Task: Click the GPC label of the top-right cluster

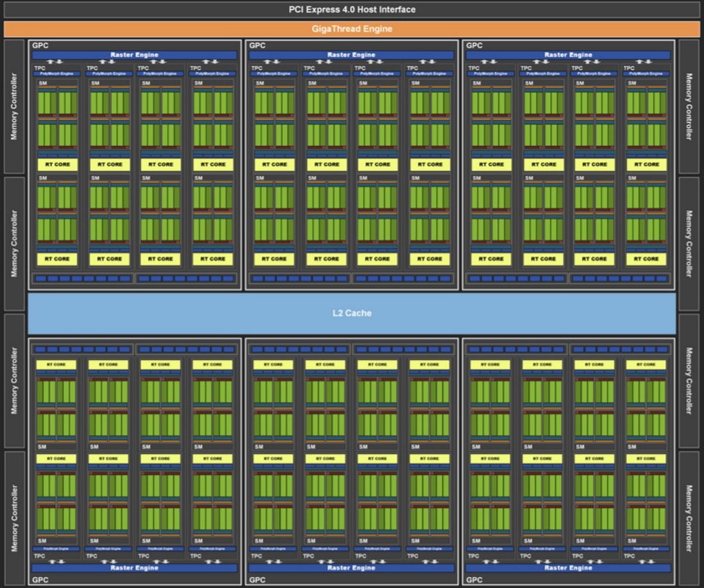Action: 474,45
